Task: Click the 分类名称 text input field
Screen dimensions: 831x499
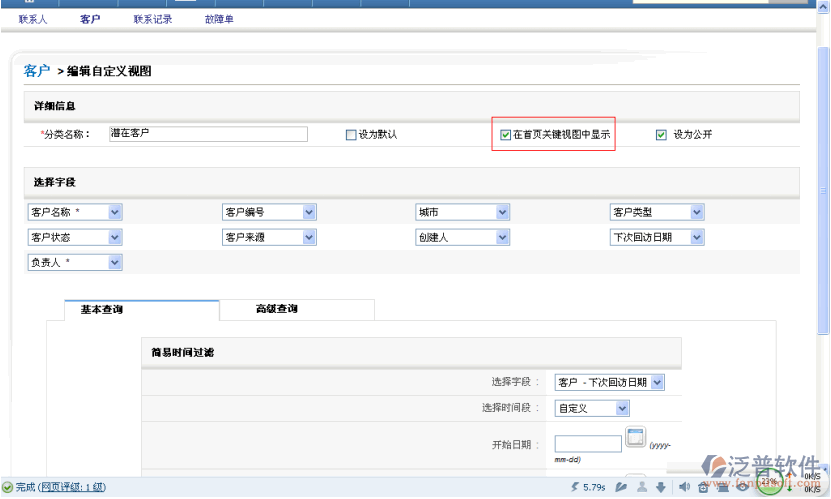Action: coord(207,134)
